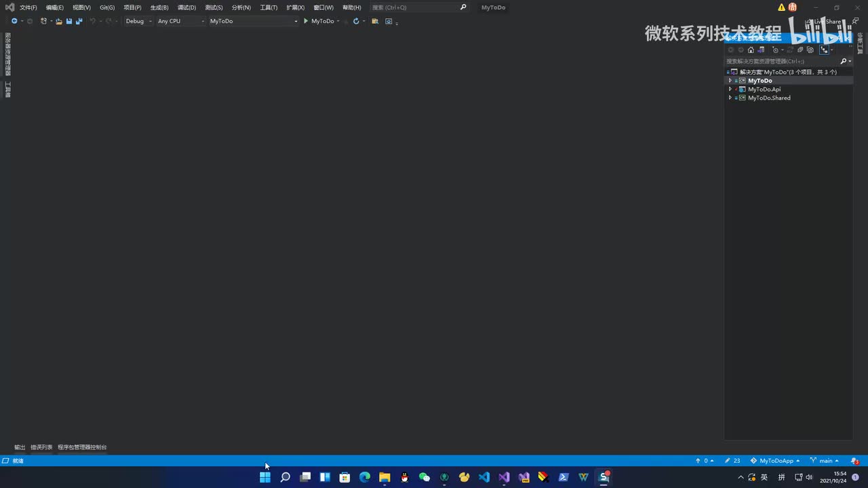Screen dimensions: 868x488
Task: Click the open file toolbar icon
Action: coord(59,21)
